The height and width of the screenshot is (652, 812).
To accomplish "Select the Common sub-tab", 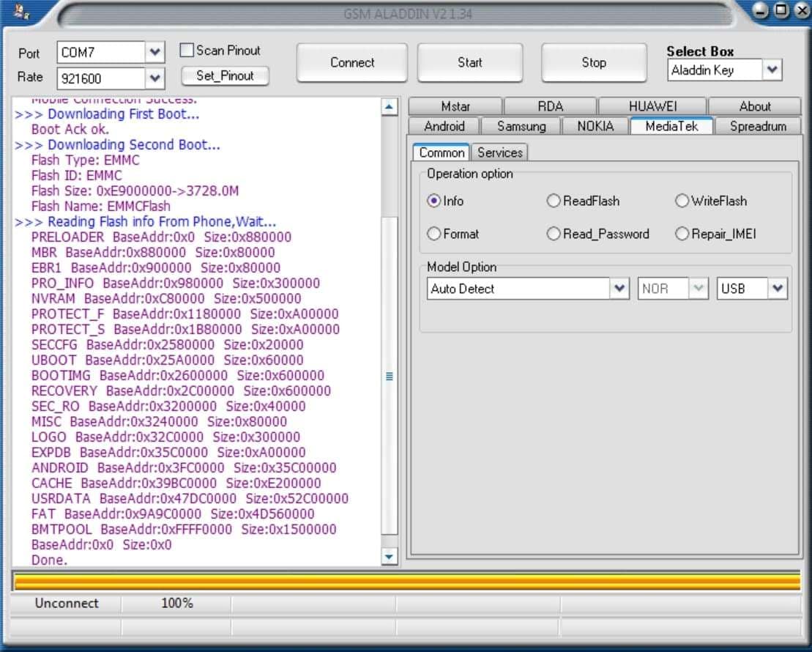I will click(x=442, y=152).
